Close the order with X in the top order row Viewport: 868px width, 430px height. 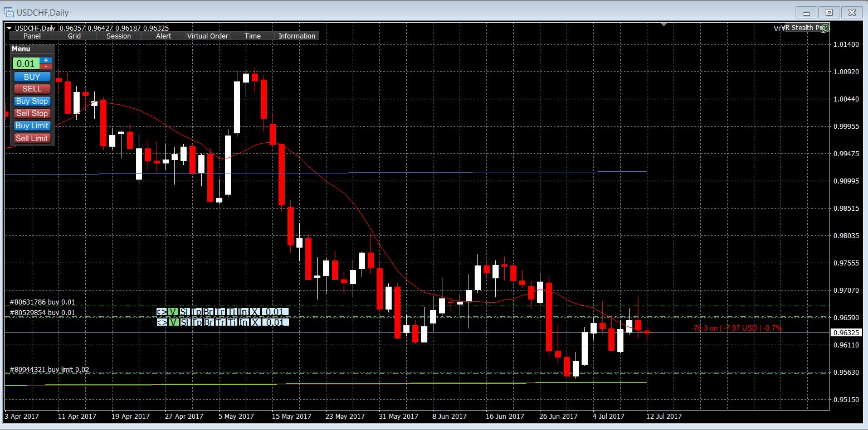(255, 312)
